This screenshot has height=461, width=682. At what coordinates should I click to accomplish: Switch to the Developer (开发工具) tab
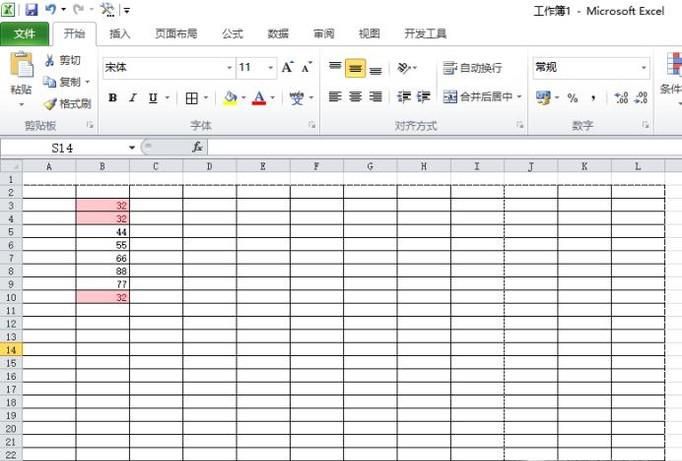coord(425,33)
